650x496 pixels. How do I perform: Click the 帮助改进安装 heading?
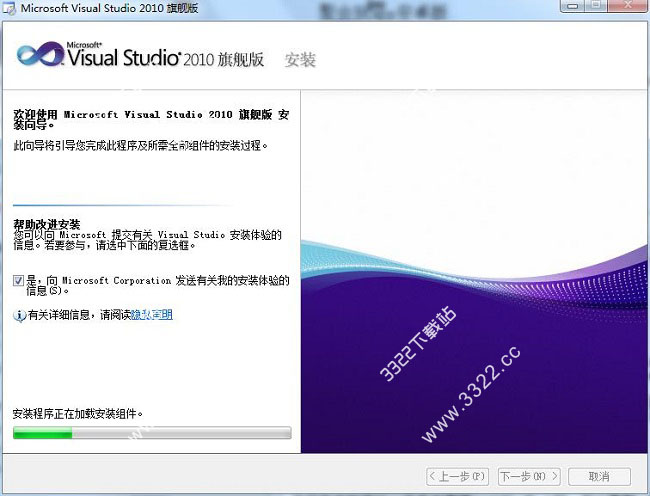click(47, 224)
